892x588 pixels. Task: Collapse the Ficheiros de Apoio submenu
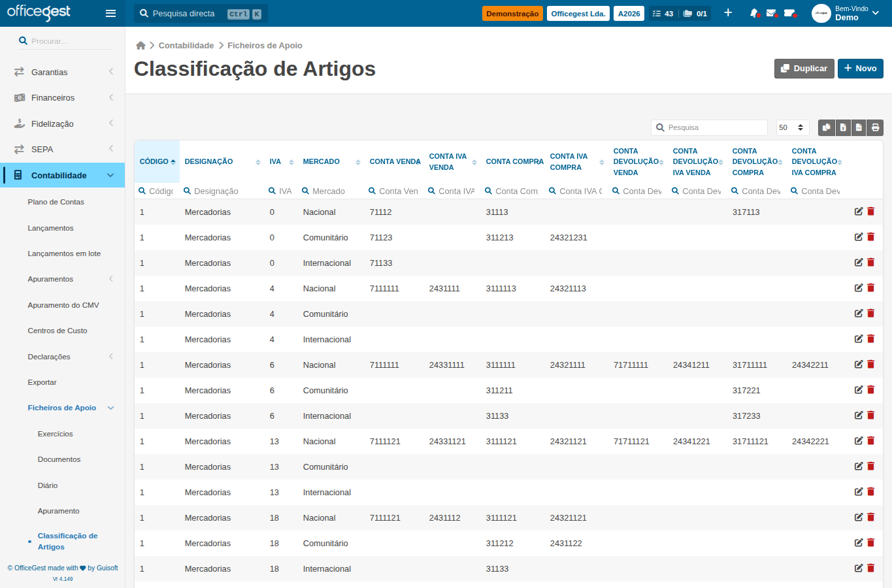point(62,408)
